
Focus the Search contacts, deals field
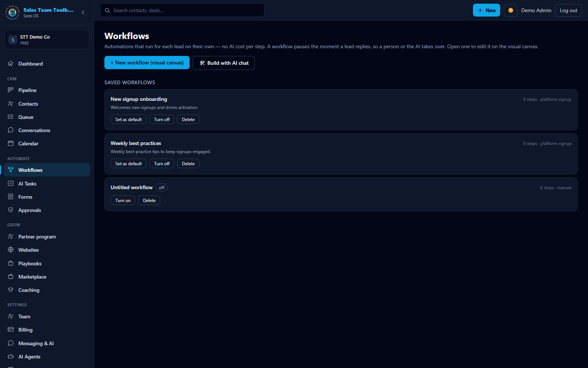(182, 10)
